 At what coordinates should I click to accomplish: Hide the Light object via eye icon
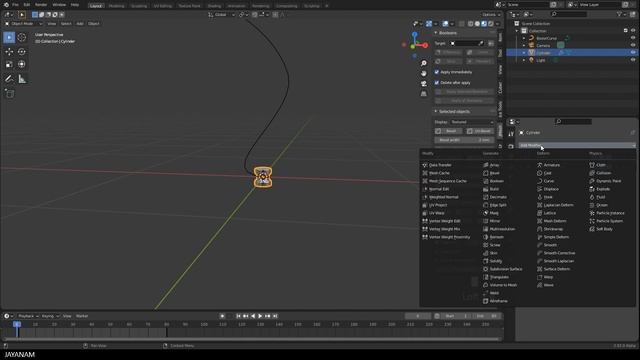[x=633, y=60]
